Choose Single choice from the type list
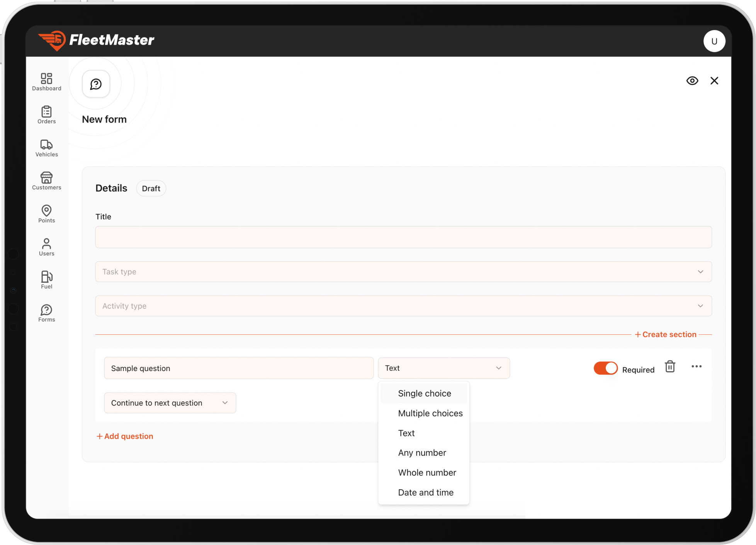The height and width of the screenshot is (545, 756). (424, 393)
